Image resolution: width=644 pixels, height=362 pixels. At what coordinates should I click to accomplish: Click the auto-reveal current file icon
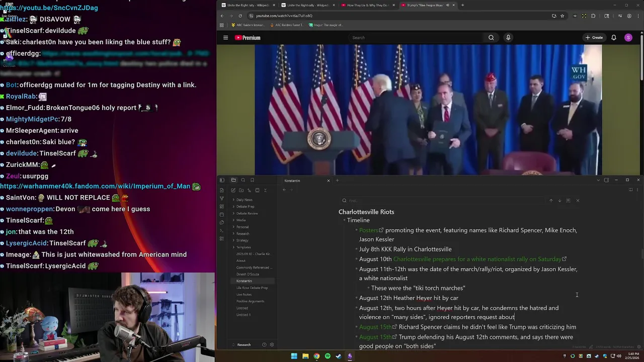(x=257, y=190)
